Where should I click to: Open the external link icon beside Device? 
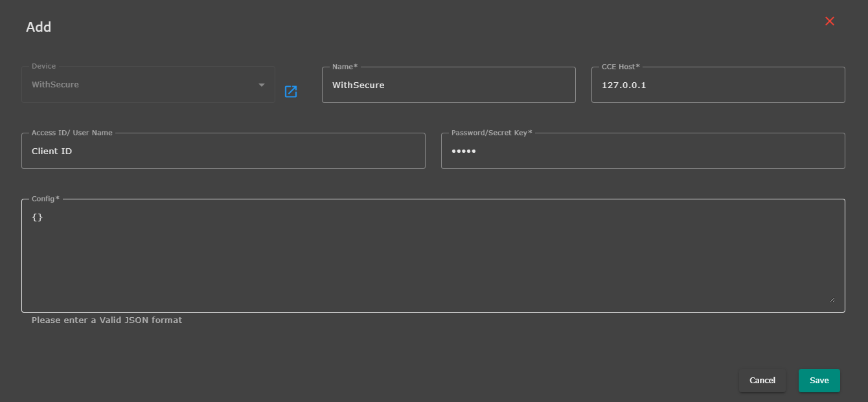tap(291, 92)
